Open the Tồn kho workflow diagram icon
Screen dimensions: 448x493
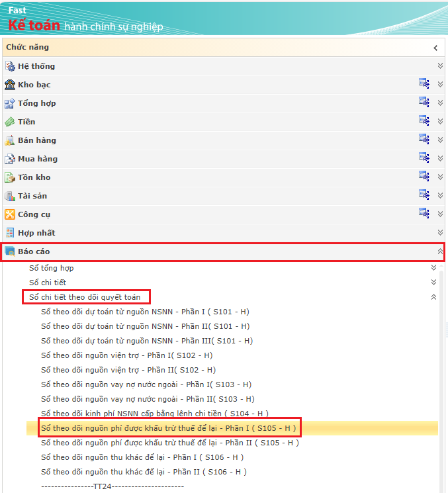424,177
